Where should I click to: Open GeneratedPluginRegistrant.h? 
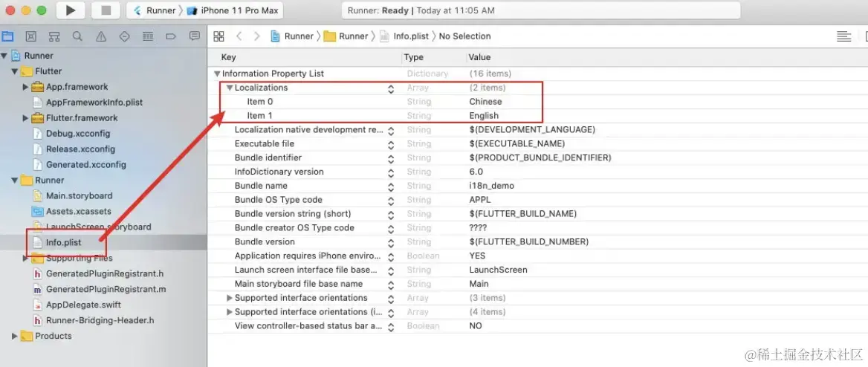(x=105, y=273)
